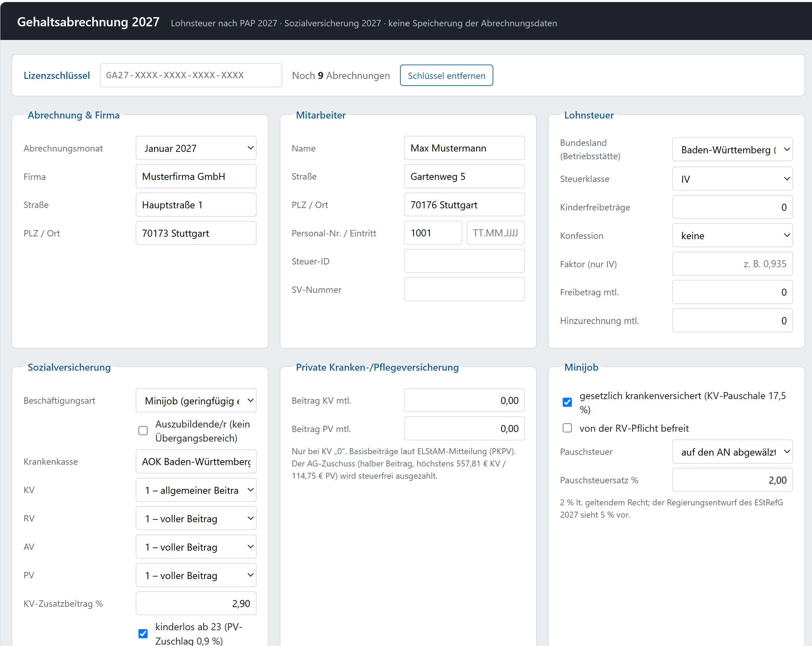Open the Pauschsteuer dropdown
812x646 pixels.
tap(732, 452)
